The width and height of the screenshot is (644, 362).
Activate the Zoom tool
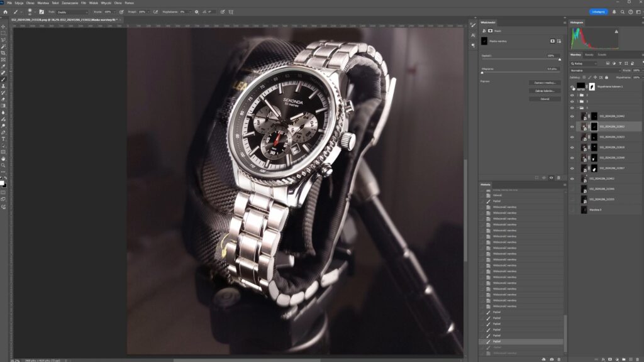tap(3, 165)
